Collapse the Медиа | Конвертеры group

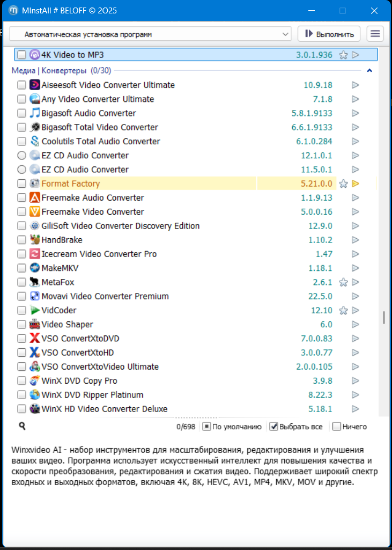tap(369, 70)
